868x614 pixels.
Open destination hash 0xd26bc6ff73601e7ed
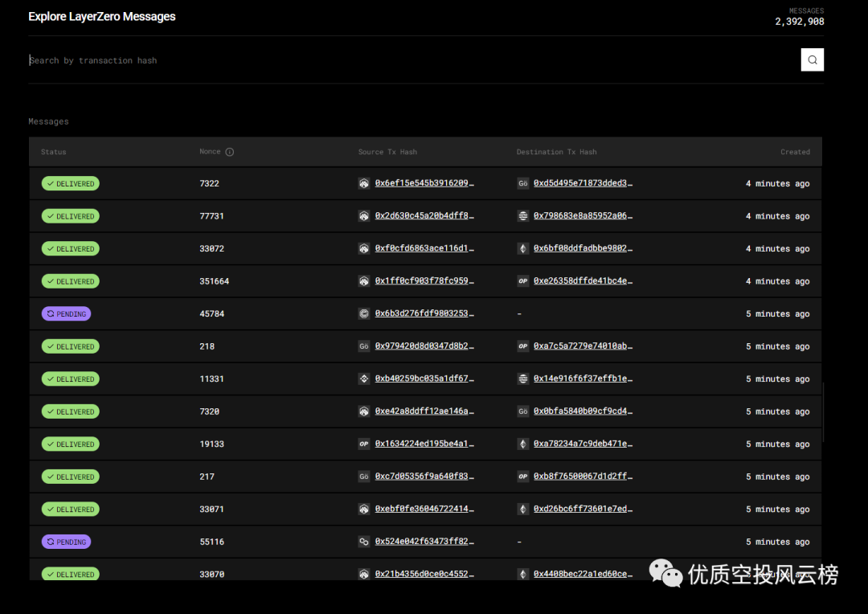[583, 509]
